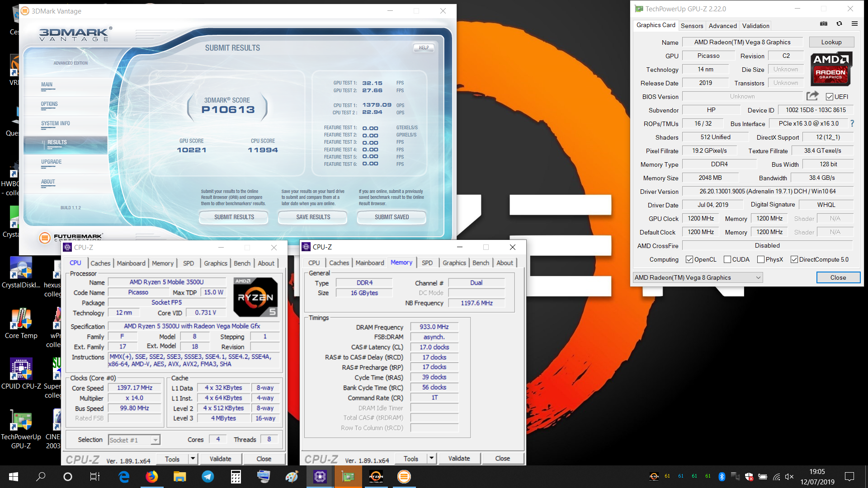Screen dimensions: 868x488
Task: Expand Tools dropdown arrow in right CPU-Z
Action: point(432,458)
